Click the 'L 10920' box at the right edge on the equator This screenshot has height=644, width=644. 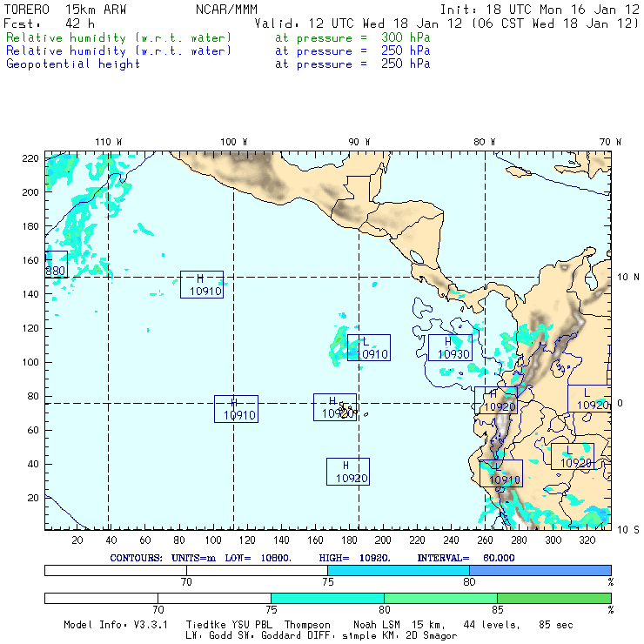click(x=589, y=399)
